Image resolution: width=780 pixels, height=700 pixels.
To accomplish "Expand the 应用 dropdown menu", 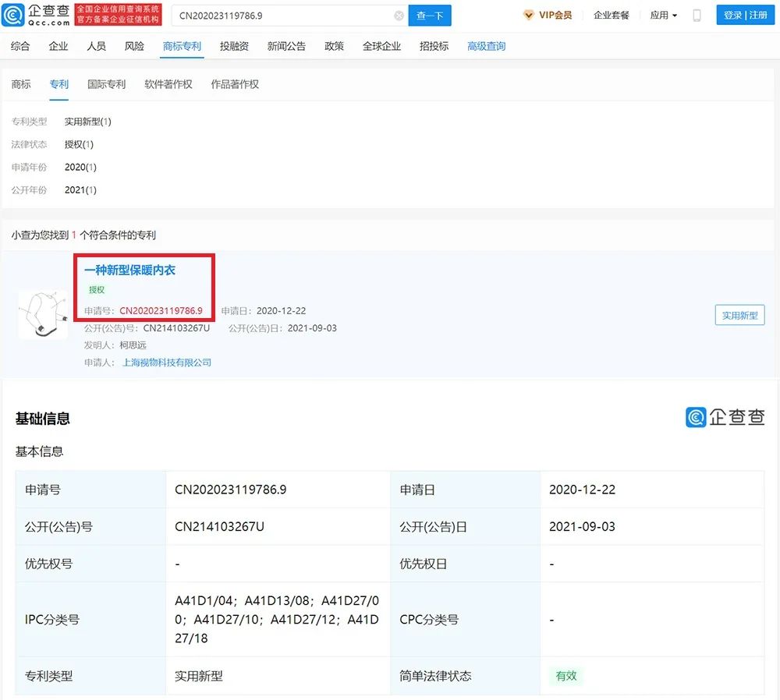I will pos(663,15).
